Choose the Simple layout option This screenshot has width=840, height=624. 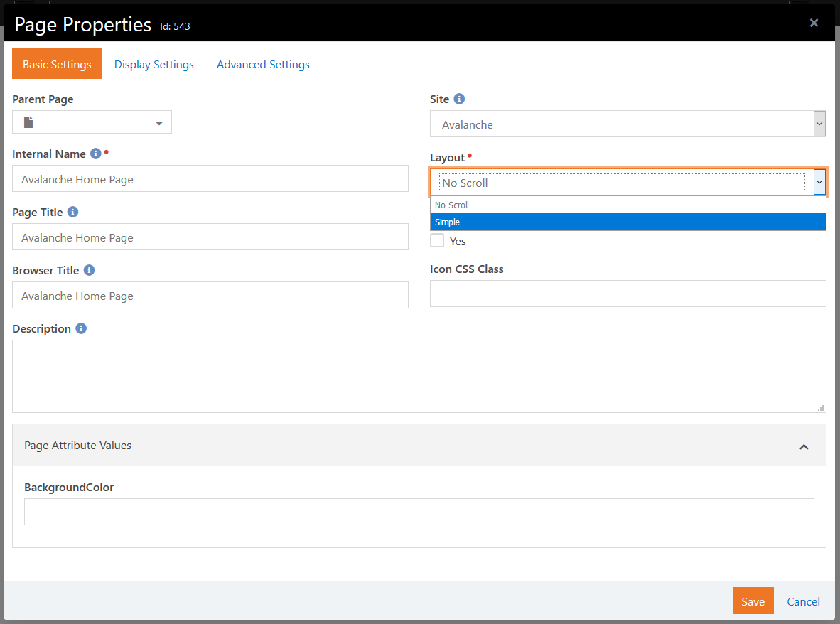point(628,222)
